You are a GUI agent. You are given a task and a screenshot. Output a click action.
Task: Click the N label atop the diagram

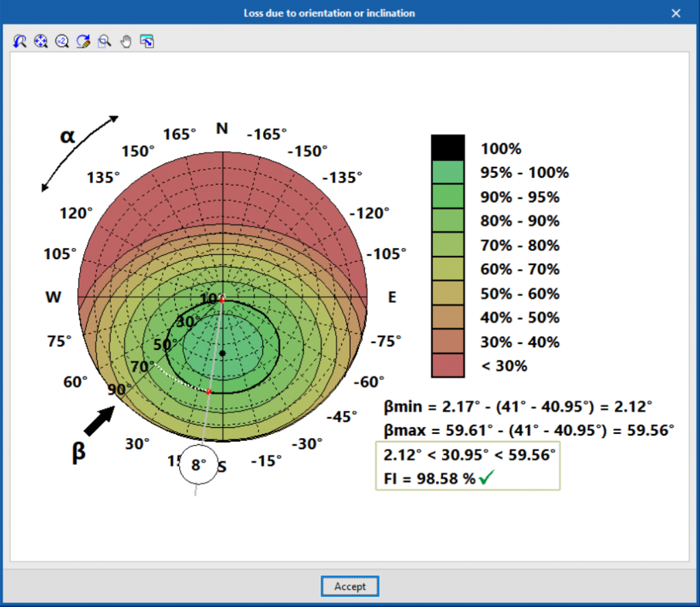222,129
